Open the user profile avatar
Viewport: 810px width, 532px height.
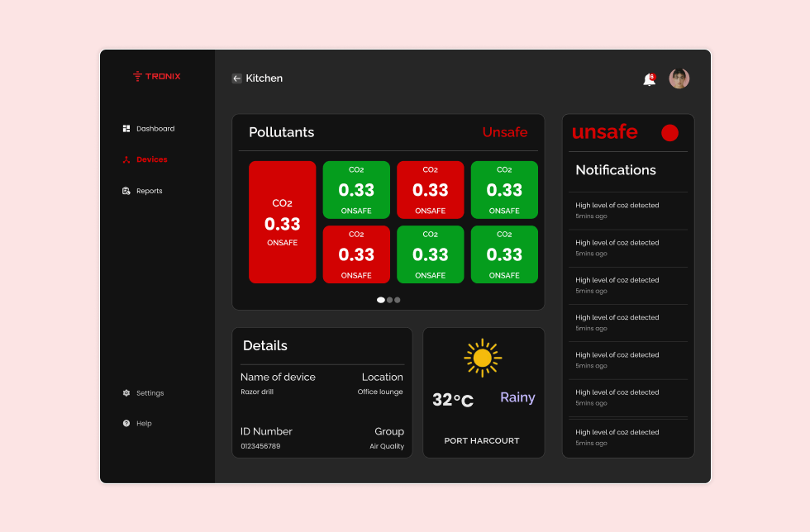pyautogui.click(x=679, y=78)
